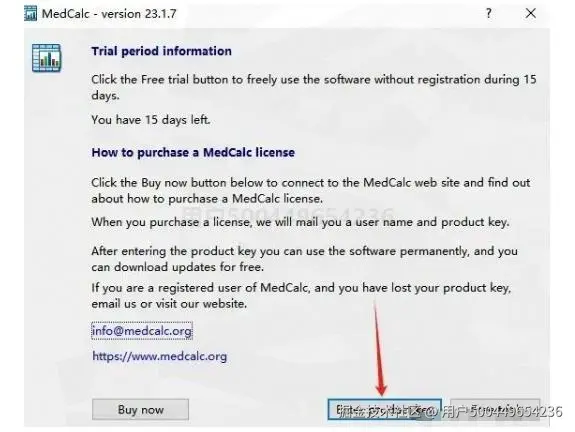Click the Trial period information heading

coord(161,51)
